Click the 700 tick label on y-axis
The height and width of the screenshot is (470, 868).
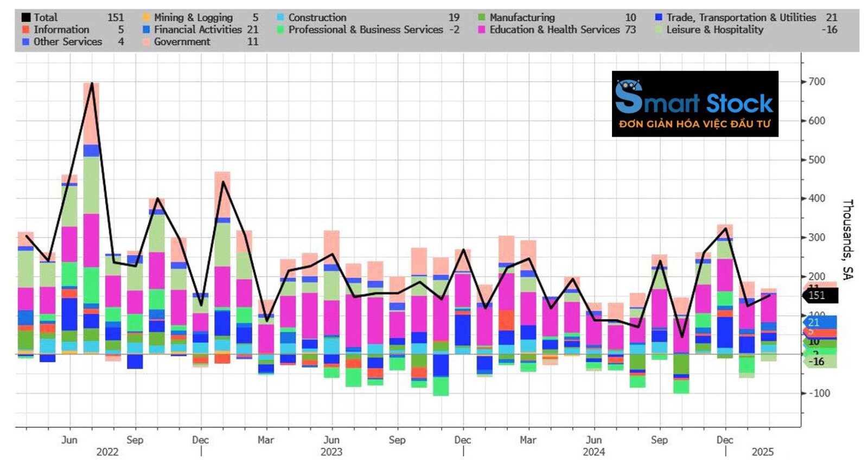[x=816, y=82]
